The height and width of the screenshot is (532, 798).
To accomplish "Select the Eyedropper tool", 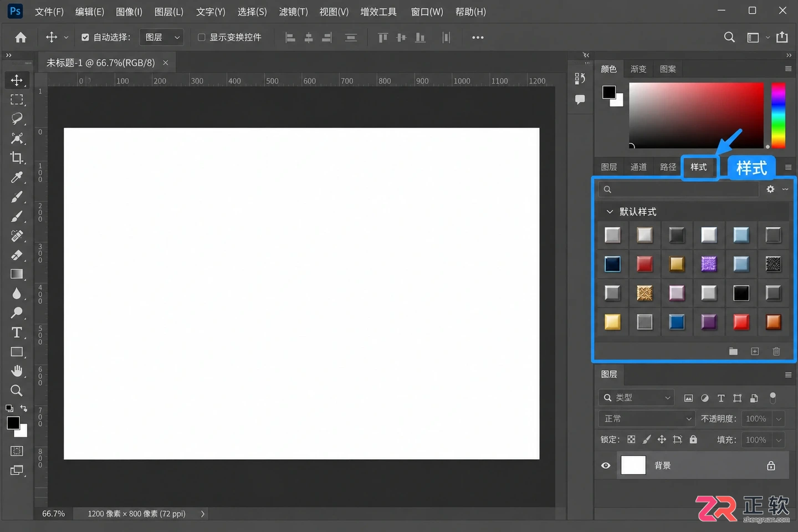I will click(x=17, y=177).
